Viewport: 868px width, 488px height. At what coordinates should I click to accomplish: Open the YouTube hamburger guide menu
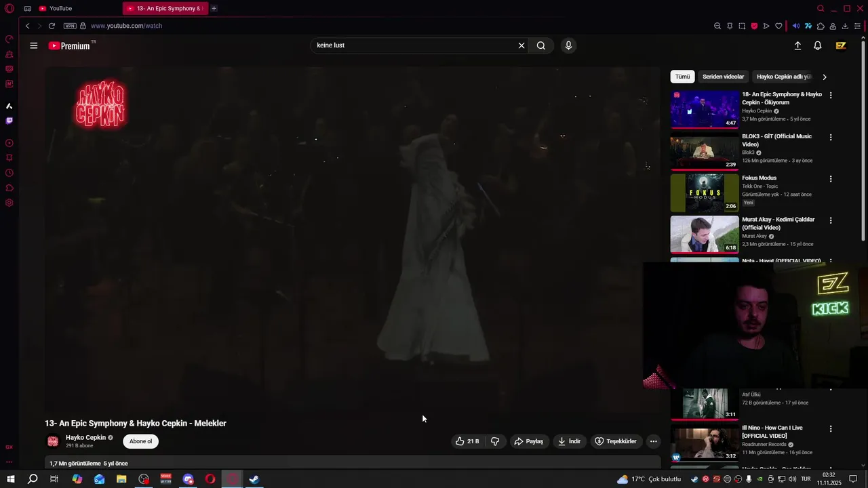click(34, 45)
